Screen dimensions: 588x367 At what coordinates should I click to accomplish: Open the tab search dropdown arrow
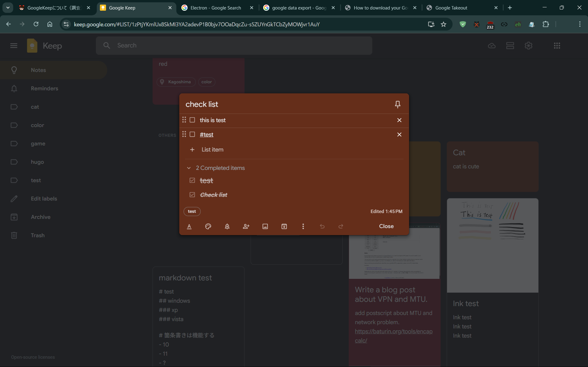tap(8, 8)
